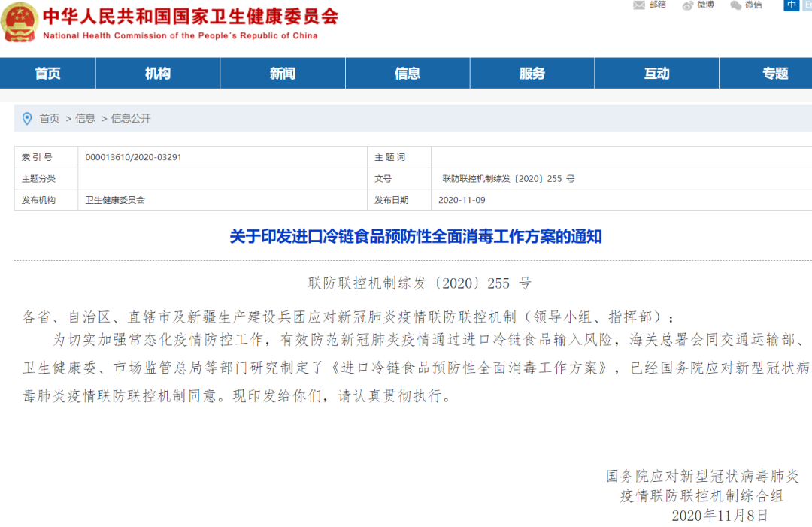Click the 首页 breadcrumb link
Viewport: 812px width, 527px height.
pyautogui.click(x=50, y=118)
